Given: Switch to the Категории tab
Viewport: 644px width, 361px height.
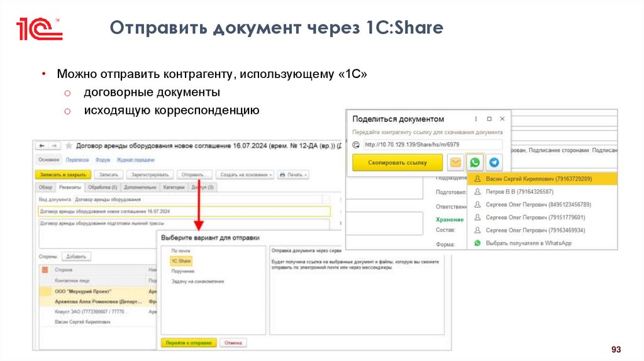Looking at the screenshot, I should [x=174, y=187].
